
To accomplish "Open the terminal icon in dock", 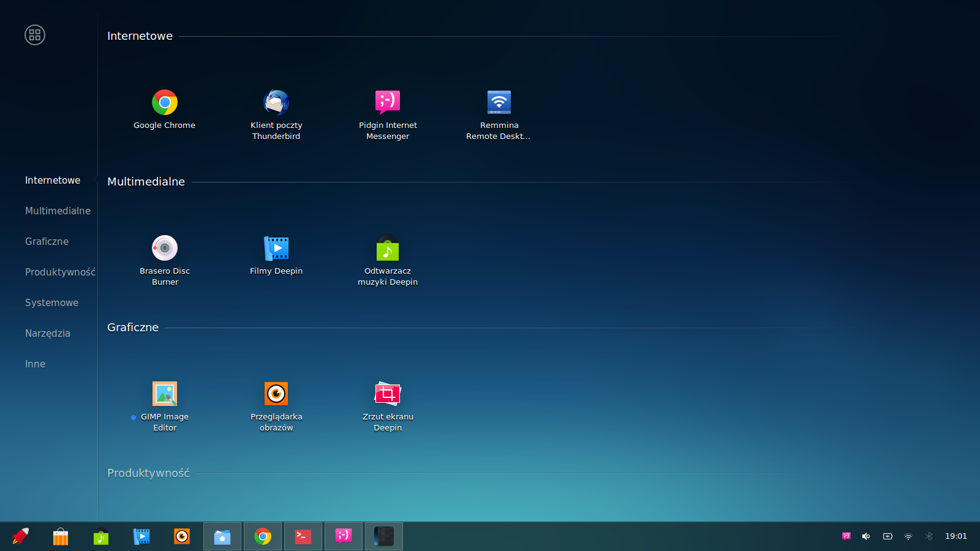I will click(303, 537).
